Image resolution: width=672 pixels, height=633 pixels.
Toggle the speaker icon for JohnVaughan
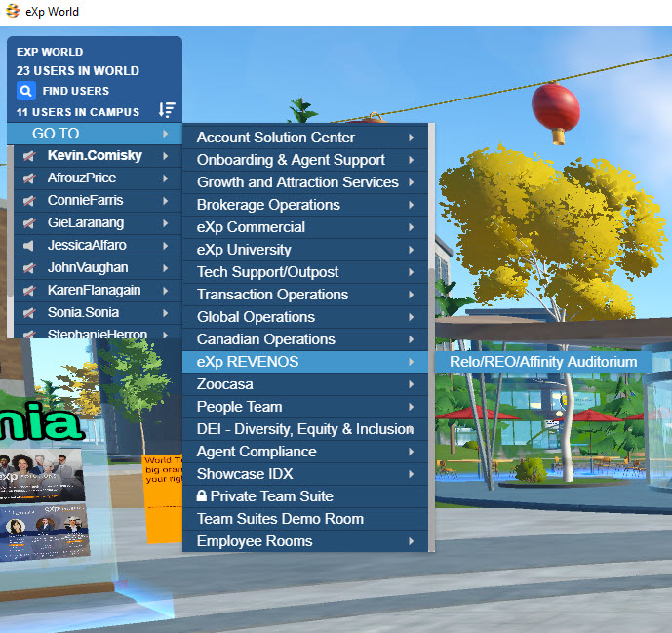click(29, 268)
